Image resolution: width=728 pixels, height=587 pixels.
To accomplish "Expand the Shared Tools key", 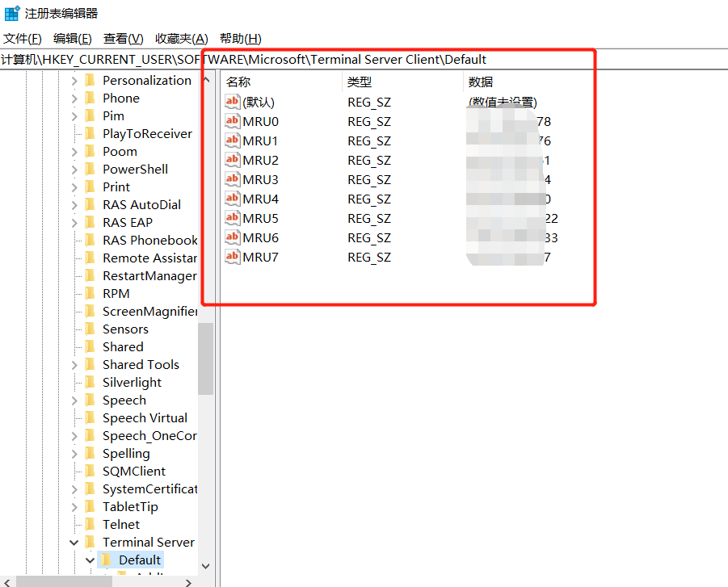I will [x=74, y=365].
